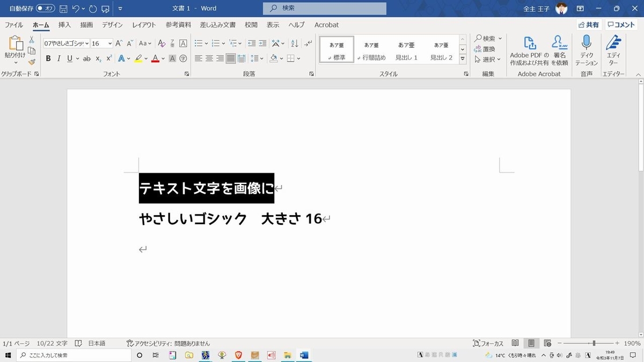This screenshot has height=362, width=644.
Task: Select the superscript icon
Action: pyautogui.click(x=108, y=58)
